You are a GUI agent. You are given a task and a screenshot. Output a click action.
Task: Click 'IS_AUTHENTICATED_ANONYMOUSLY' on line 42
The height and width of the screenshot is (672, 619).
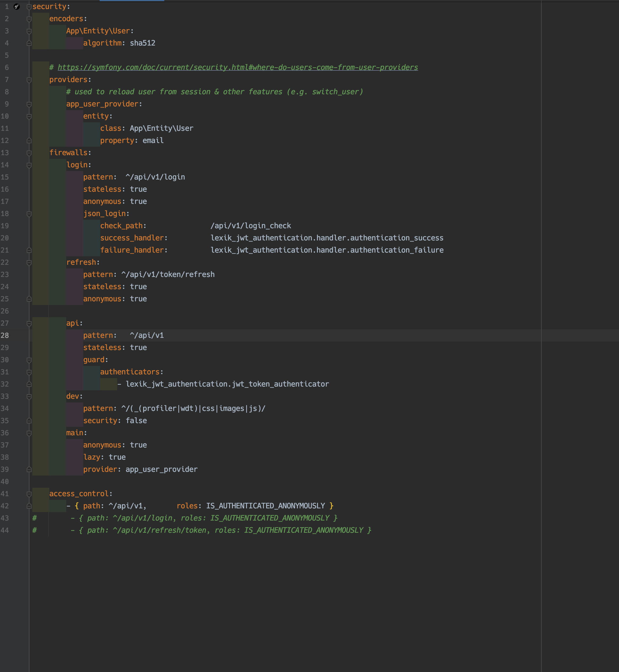pyautogui.click(x=265, y=506)
